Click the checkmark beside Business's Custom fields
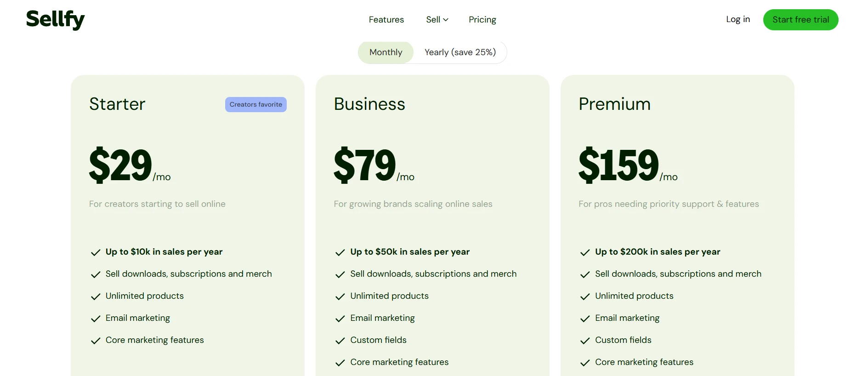Viewport: 868px width, 376px height. (340, 341)
